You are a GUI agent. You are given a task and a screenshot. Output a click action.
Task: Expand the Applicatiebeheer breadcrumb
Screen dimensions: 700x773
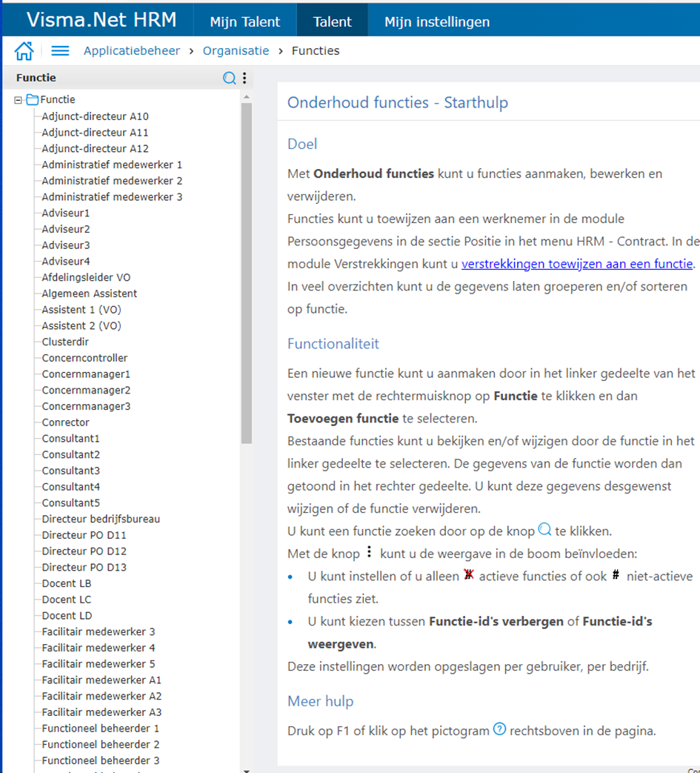[x=132, y=50]
